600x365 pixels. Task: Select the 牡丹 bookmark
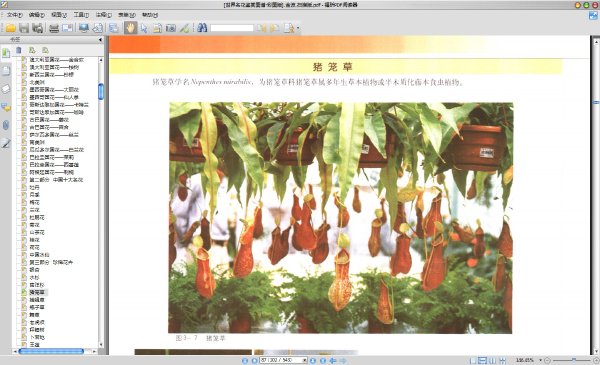[34, 187]
